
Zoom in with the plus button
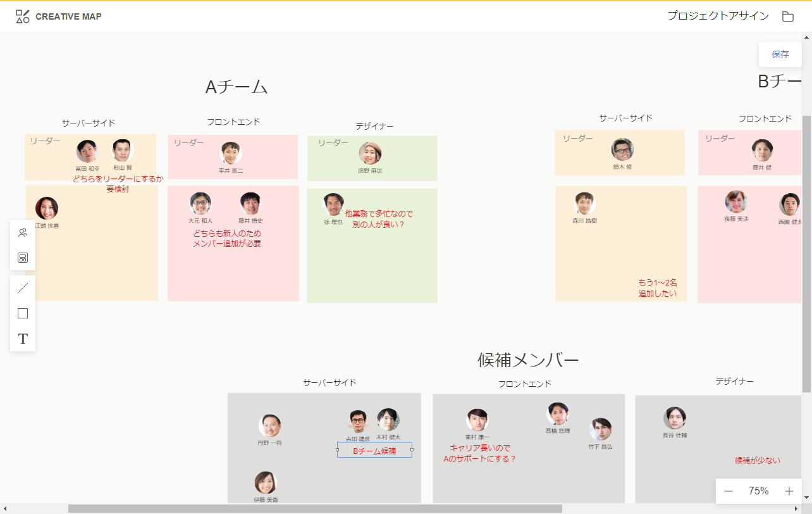(x=789, y=491)
